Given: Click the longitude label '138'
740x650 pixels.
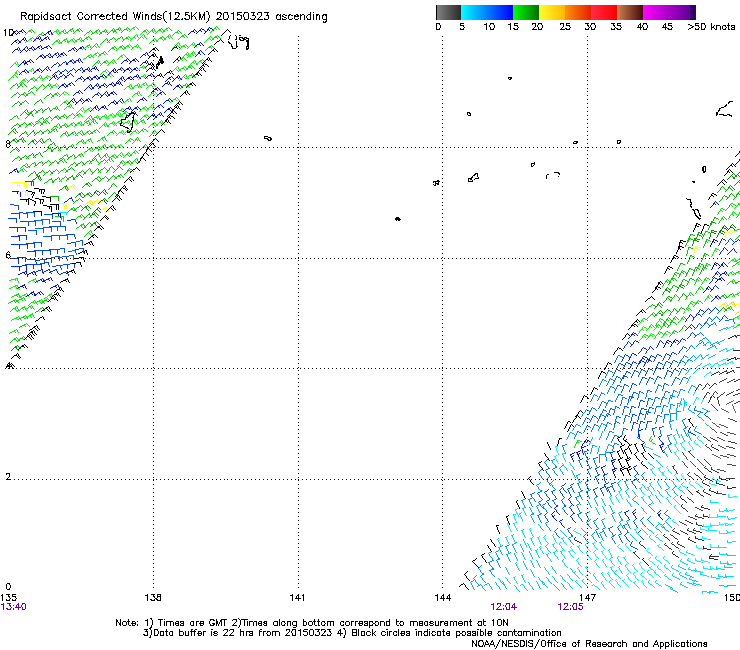Looking at the screenshot, I should [x=153, y=598].
